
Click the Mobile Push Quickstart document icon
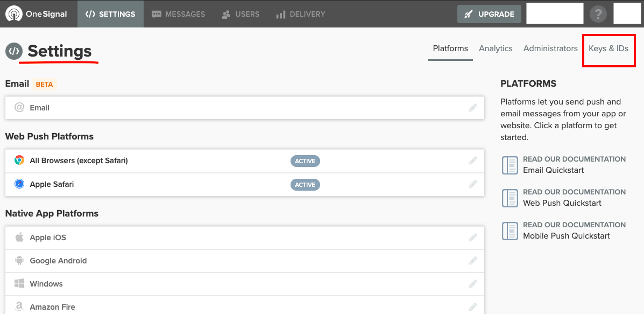pos(509,231)
